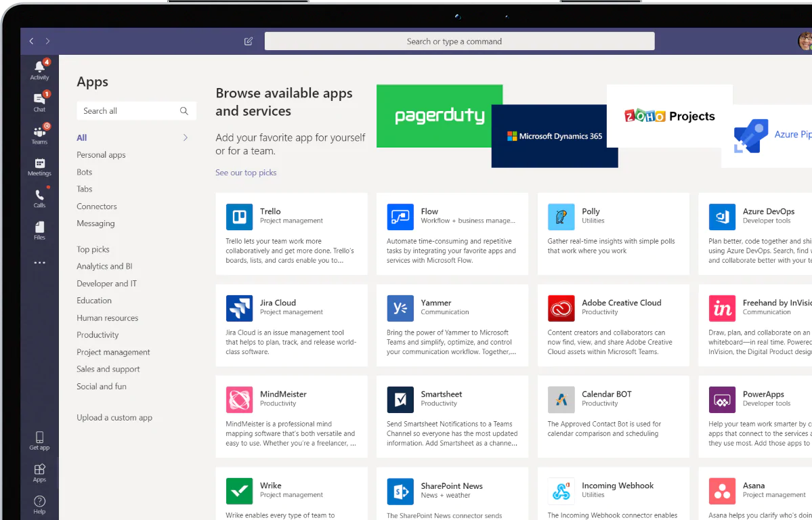This screenshot has height=520, width=812.
Task: Click Upload a custom app
Action: tap(114, 417)
